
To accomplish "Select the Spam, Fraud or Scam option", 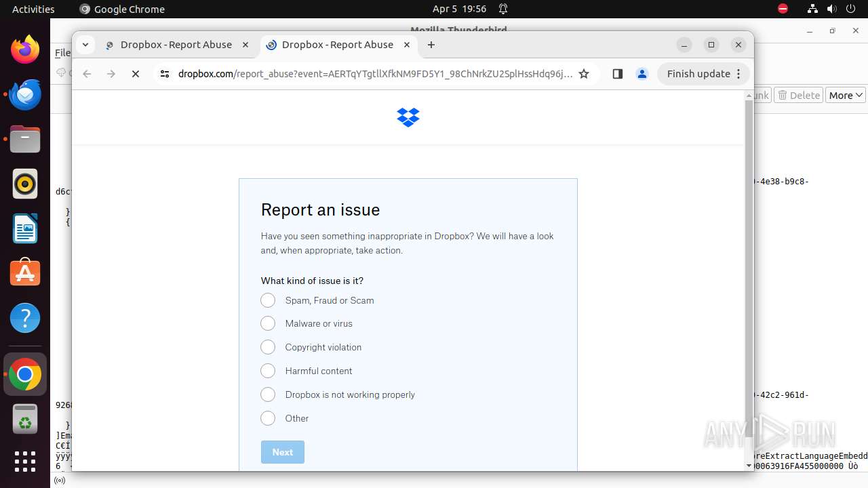I will [268, 300].
